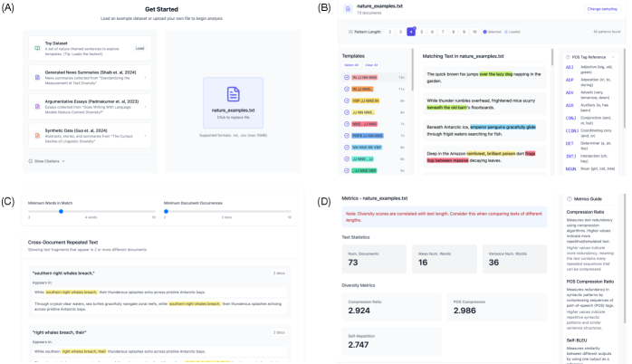The height and width of the screenshot is (364, 632).
Task: Expand Generated News Summaries via its chevron
Action: (x=145, y=77)
